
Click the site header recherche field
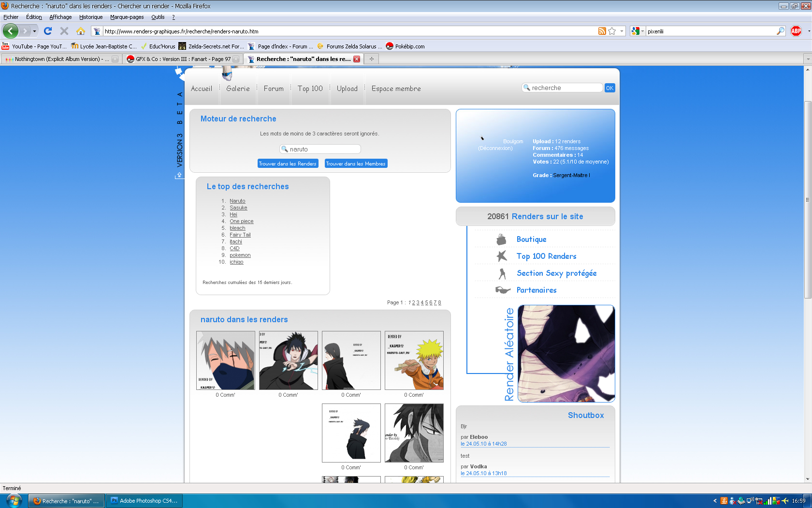click(x=562, y=88)
